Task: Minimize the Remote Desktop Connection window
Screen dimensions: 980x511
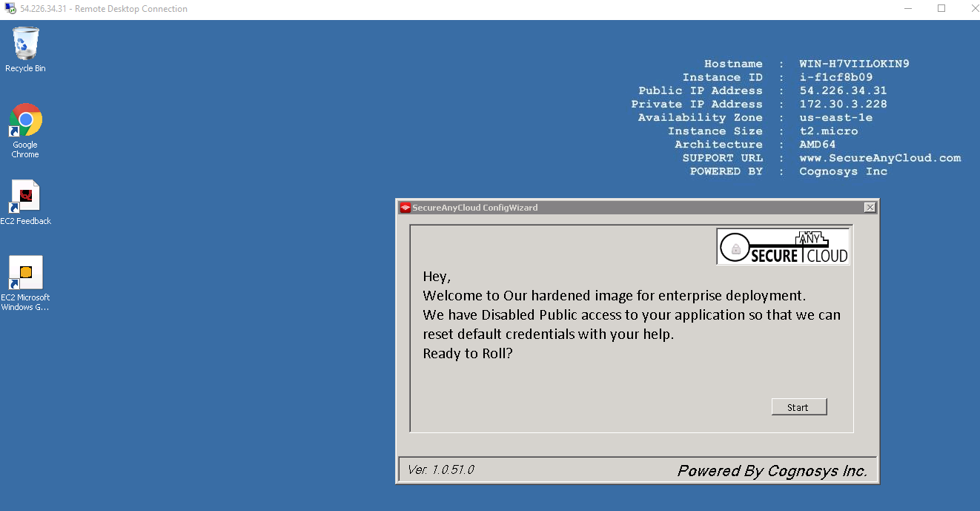Action: point(908,9)
